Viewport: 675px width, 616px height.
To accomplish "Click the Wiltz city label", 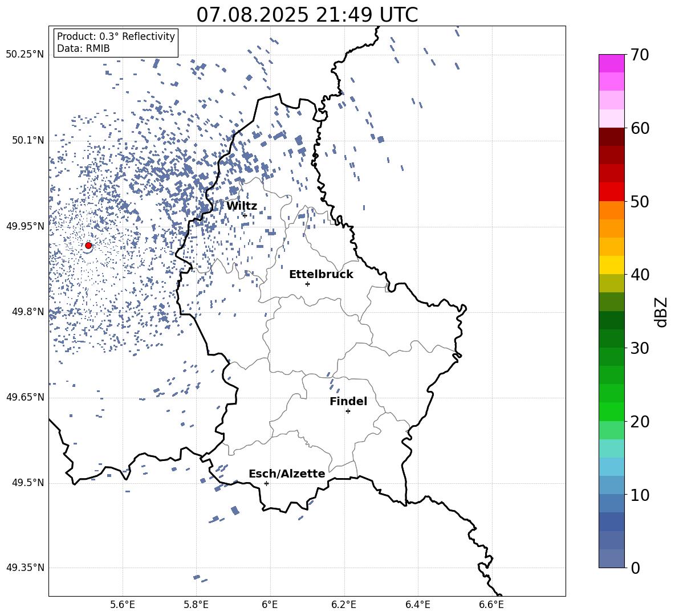I will [x=242, y=206].
